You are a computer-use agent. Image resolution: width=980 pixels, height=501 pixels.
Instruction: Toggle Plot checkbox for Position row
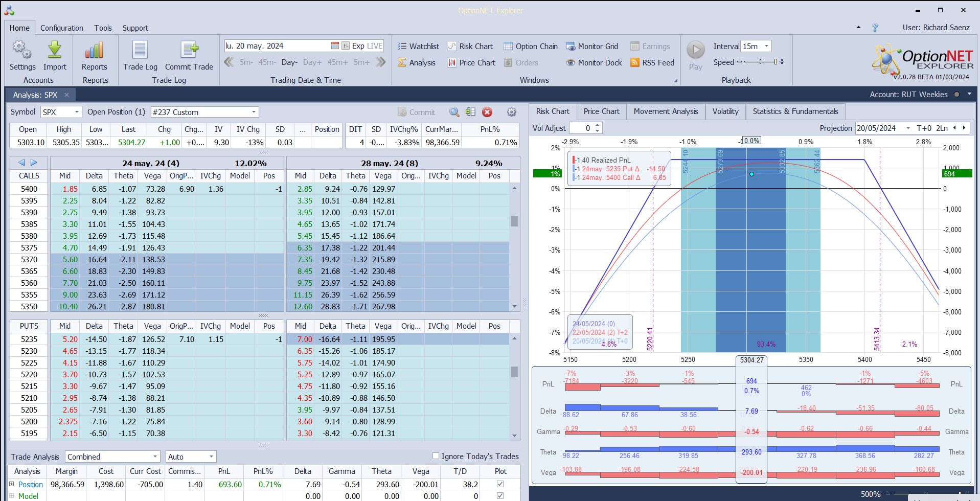500,484
